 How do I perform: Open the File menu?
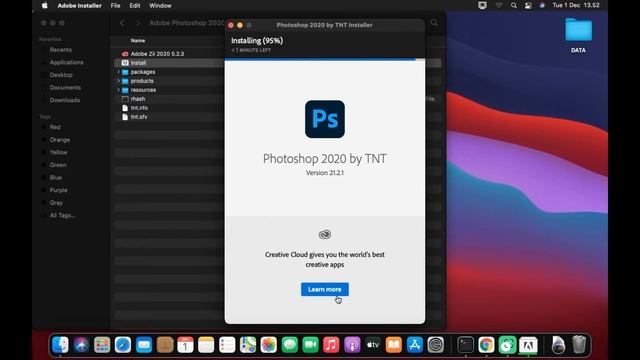[116, 5]
